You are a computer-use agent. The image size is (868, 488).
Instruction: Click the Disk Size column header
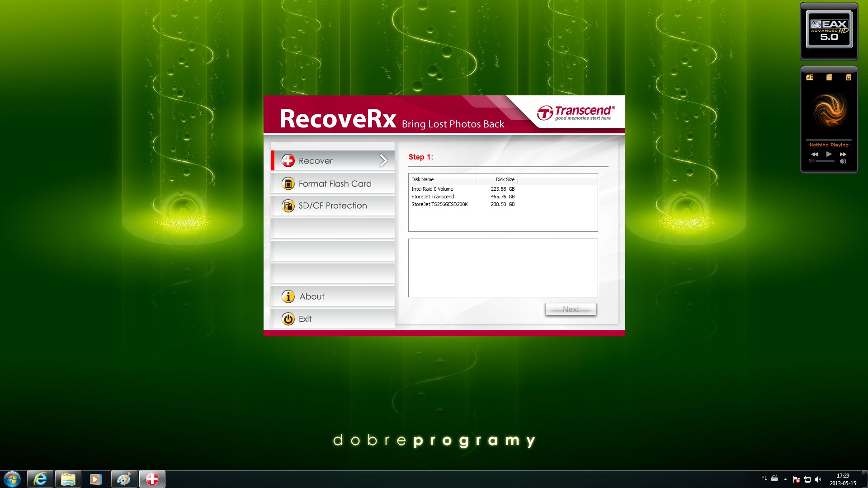click(x=497, y=179)
